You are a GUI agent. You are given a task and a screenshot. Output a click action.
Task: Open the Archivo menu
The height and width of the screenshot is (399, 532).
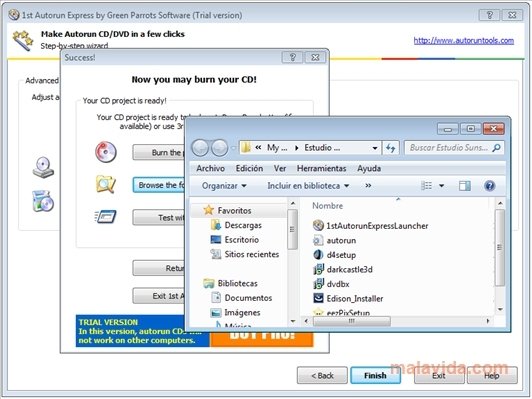tap(210, 169)
